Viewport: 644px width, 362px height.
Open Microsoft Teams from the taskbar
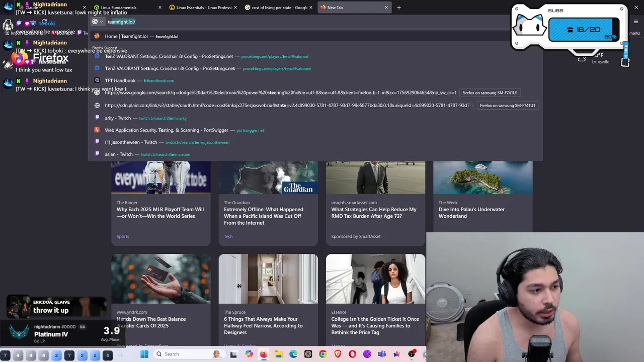pyautogui.click(x=382, y=354)
